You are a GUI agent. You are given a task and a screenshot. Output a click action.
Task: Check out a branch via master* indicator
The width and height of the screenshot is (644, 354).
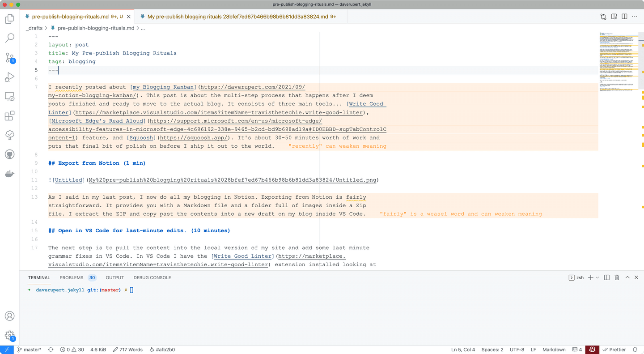tap(30, 350)
